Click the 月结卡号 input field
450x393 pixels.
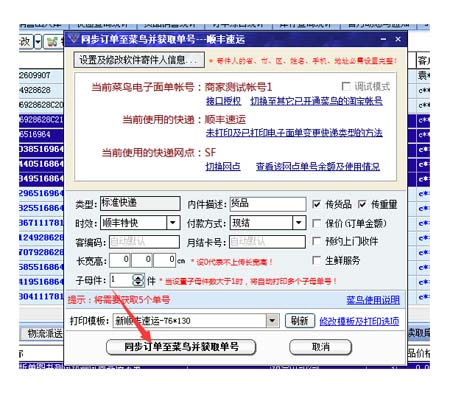point(267,242)
